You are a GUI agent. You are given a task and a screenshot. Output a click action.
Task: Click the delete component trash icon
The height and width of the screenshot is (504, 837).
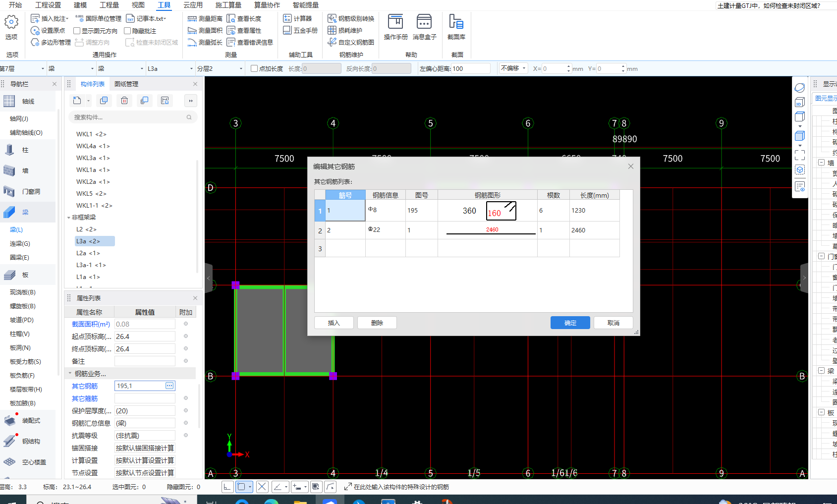124,101
